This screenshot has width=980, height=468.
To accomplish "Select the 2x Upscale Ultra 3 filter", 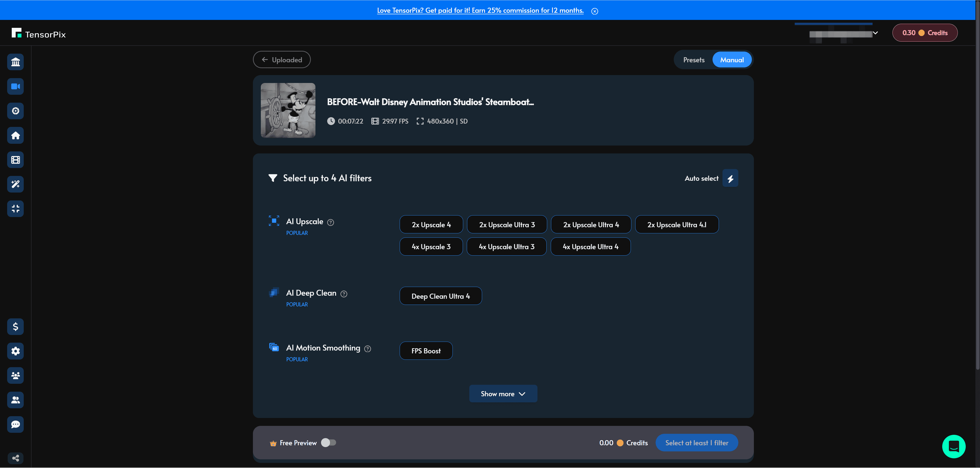I will (507, 224).
